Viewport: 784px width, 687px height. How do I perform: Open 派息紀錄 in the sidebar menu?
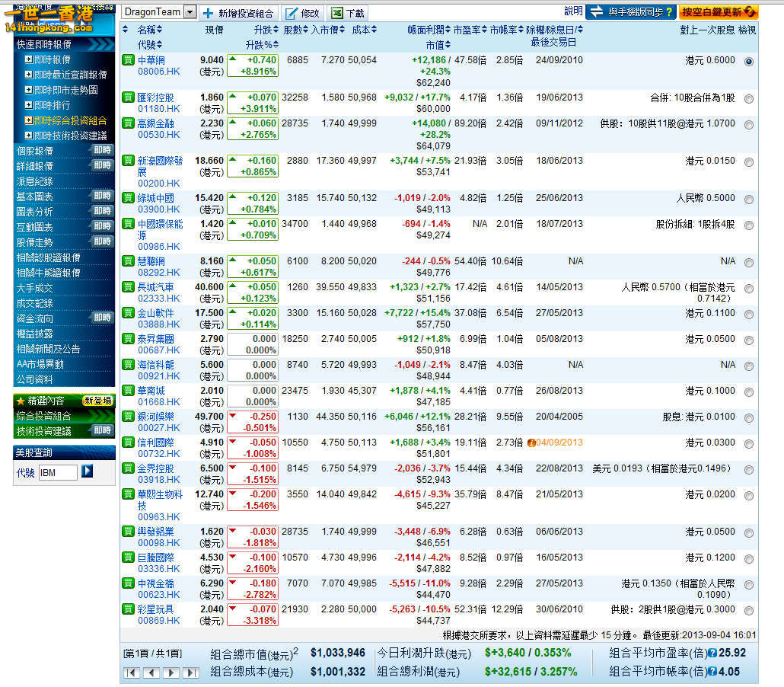[34, 181]
